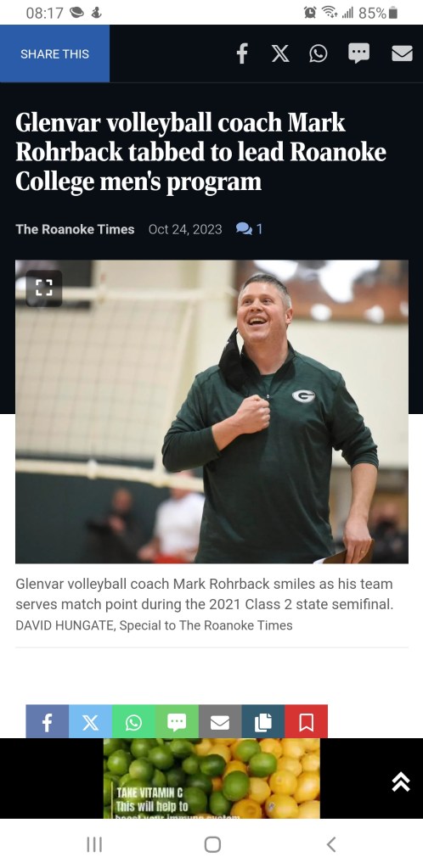Share via SMS message icon in top bar
Screen dimensions: 423x868
click(358, 53)
